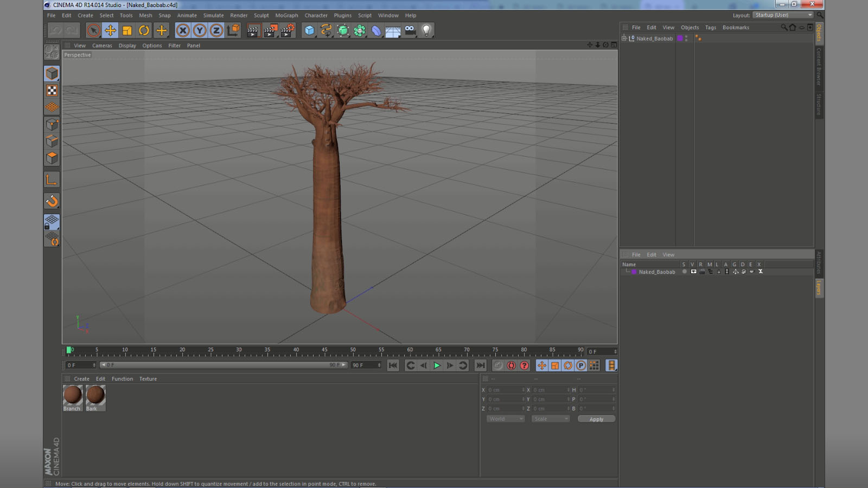Open the array modeling objects
The width and height of the screenshot is (868, 488).
click(x=360, y=30)
